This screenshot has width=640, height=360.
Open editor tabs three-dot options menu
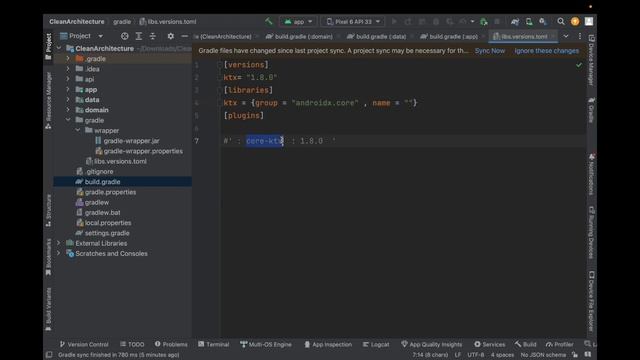(580, 36)
